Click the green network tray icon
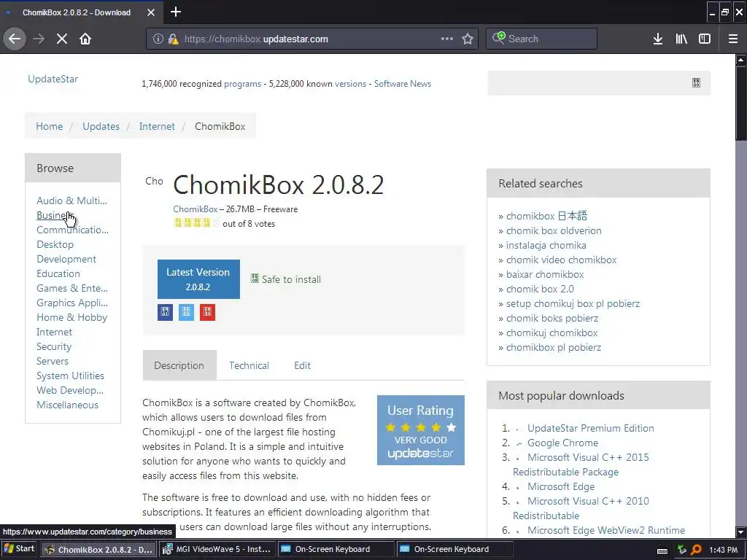The height and width of the screenshot is (560, 747). [x=682, y=550]
